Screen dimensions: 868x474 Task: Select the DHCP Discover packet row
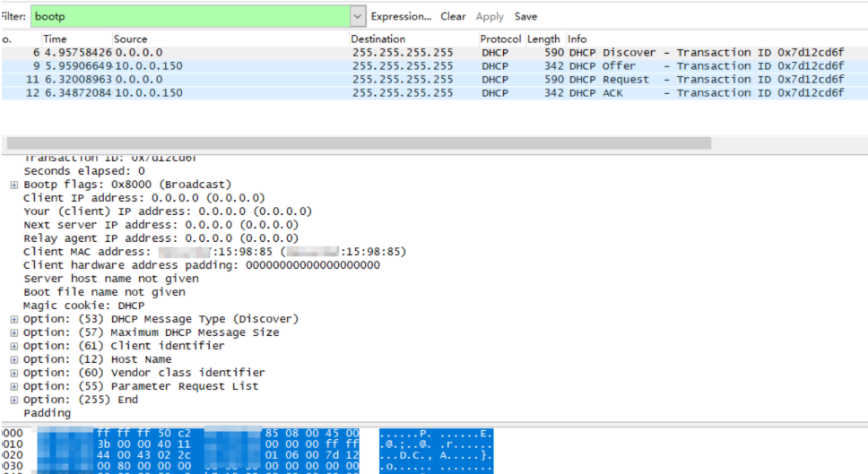click(x=434, y=53)
